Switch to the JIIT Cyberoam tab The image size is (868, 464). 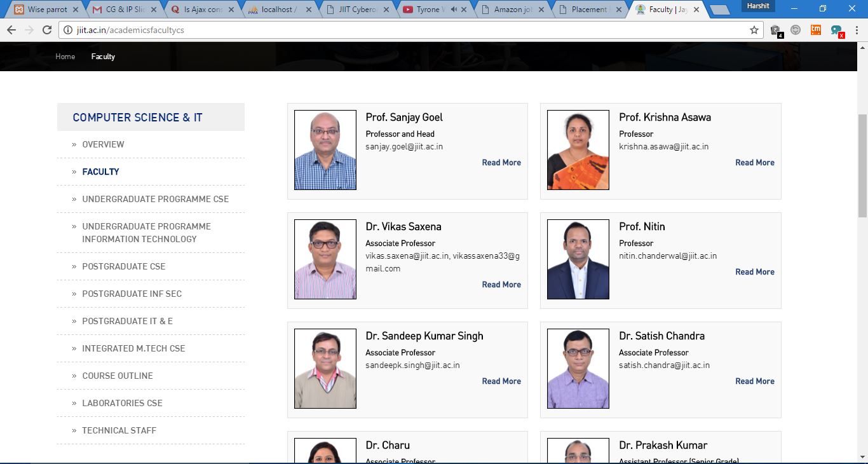(356, 10)
